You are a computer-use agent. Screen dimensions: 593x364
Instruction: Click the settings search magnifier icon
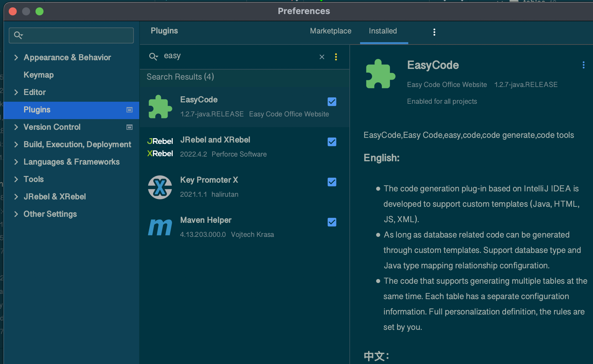pyautogui.click(x=18, y=35)
